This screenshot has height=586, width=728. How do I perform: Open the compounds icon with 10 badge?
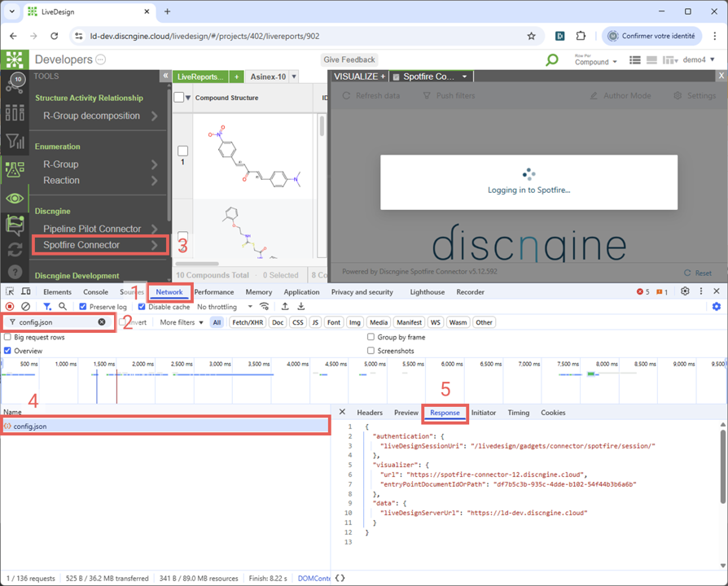point(15,84)
